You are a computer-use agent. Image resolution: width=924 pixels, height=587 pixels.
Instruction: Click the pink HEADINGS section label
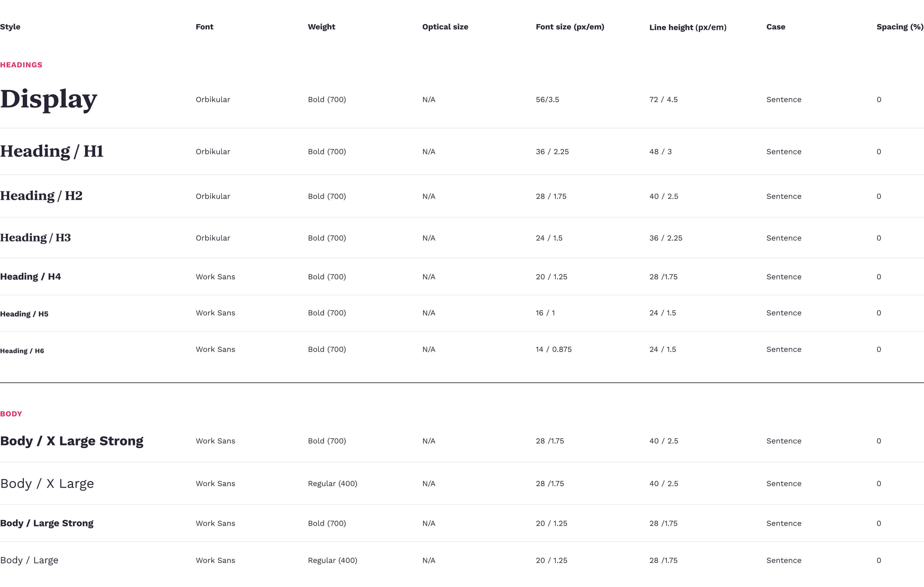point(21,65)
